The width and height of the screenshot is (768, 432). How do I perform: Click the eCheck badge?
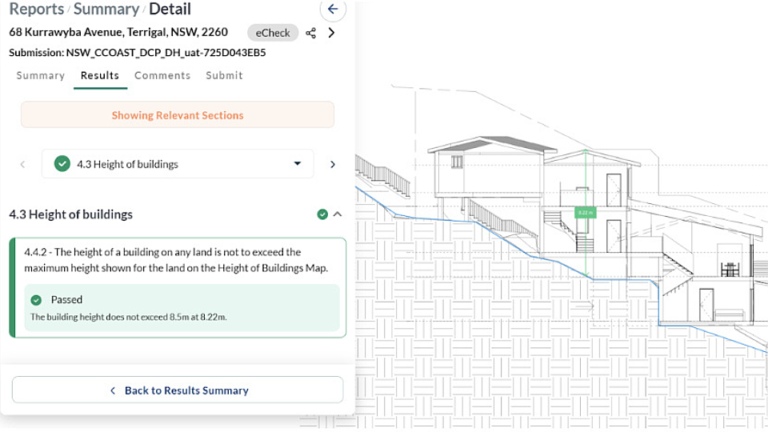pyautogui.click(x=272, y=33)
